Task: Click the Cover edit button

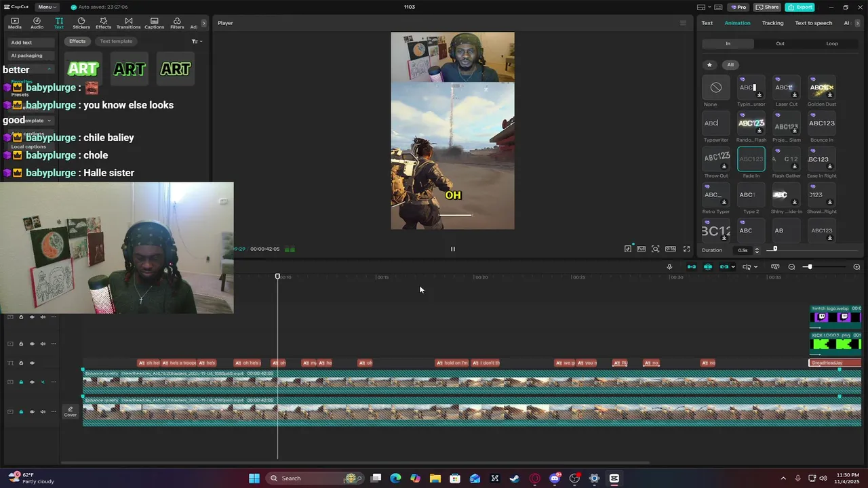Action: coord(70,411)
